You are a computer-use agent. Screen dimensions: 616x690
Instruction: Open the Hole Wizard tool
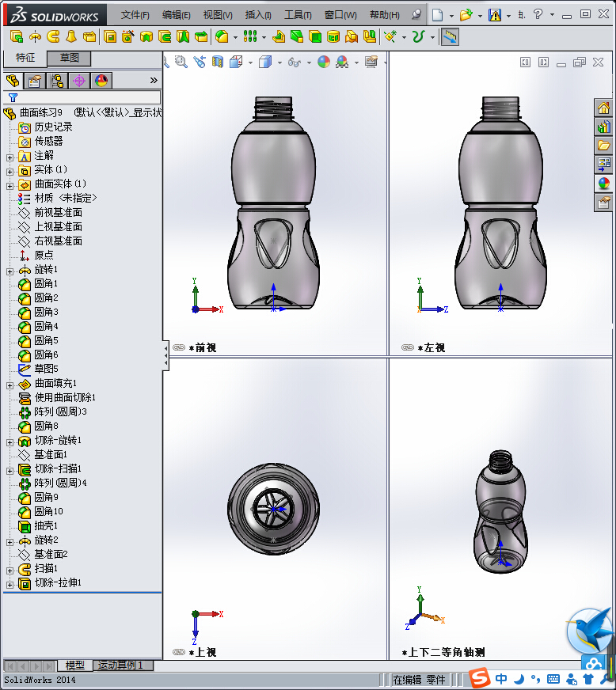click(128, 36)
